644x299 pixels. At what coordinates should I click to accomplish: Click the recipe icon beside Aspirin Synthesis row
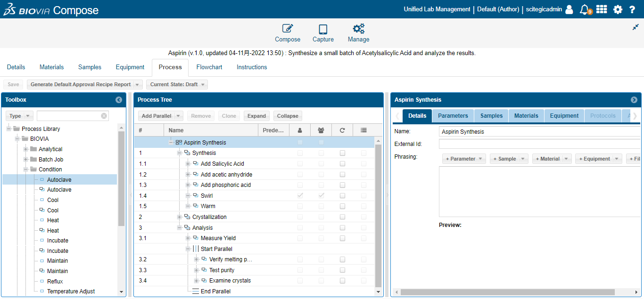(179, 143)
